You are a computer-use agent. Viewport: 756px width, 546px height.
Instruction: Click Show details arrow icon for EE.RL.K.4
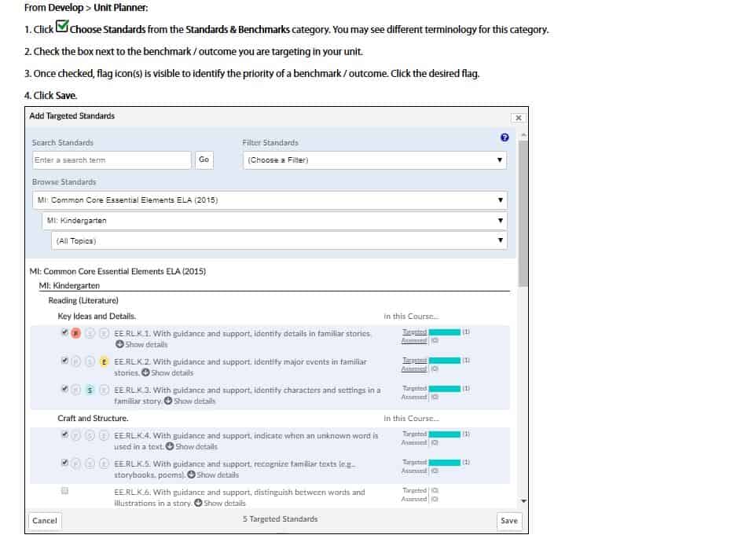coord(169,446)
